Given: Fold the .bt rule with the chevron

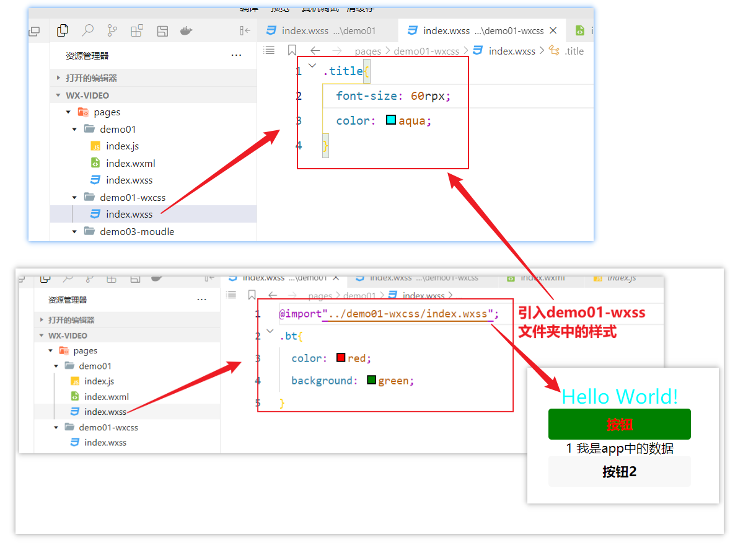Looking at the screenshot, I should (270, 331).
